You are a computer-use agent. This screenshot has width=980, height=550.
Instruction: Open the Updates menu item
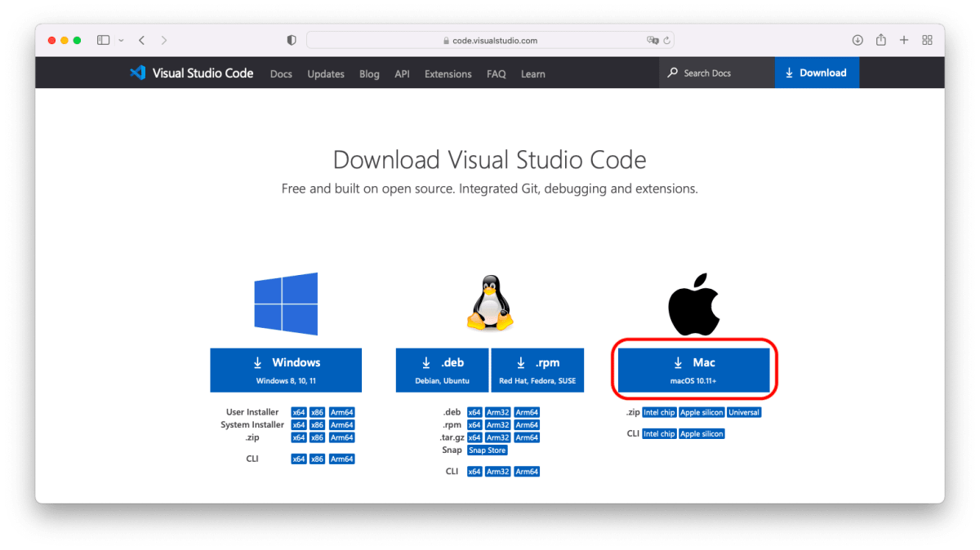tap(326, 73)
